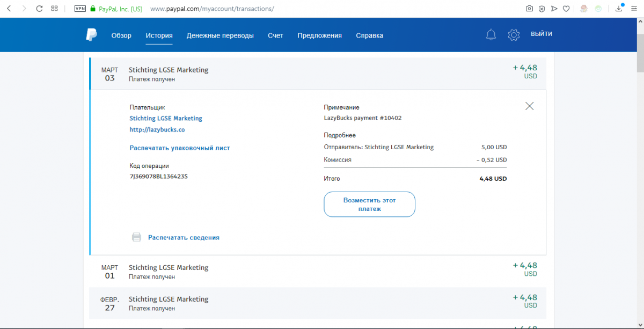This screenshot has width=644, height=329.
Task: Click the Возместить этот платеж button
Action: [x=369, y=204]
